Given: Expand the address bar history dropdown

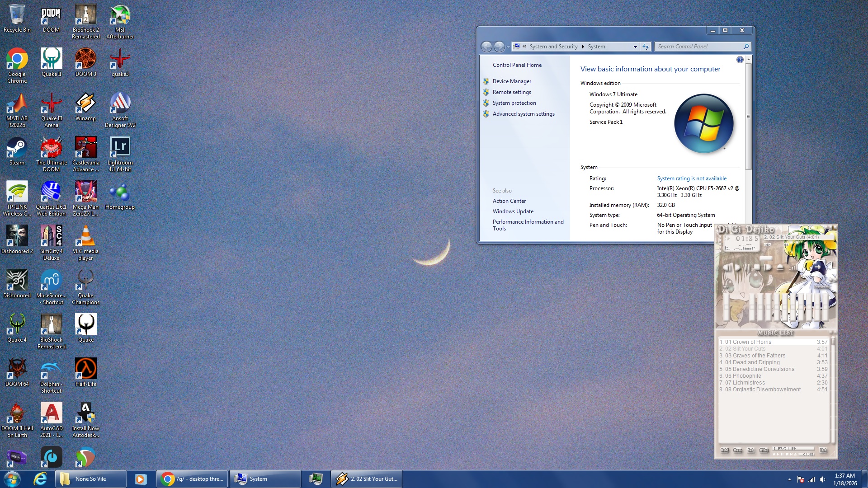Looking at the screenshot, I should pyautogui.click(x=635, y=47).
